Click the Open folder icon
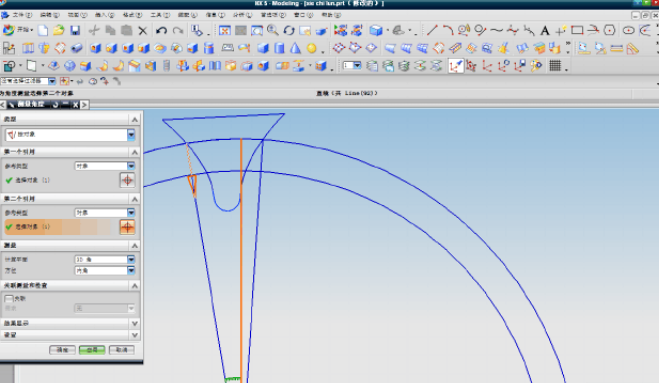Screen dimensions: 659x383 tap(58, 30)
